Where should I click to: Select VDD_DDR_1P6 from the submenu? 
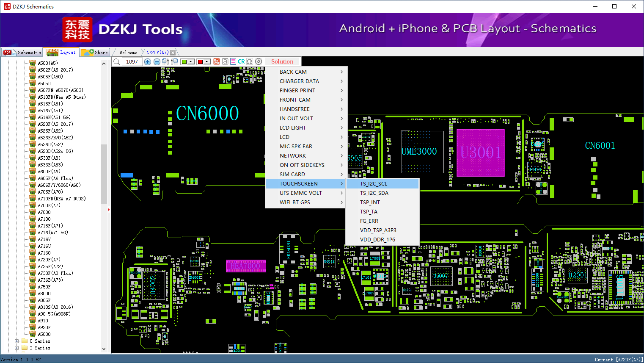[x=383, y=240]
